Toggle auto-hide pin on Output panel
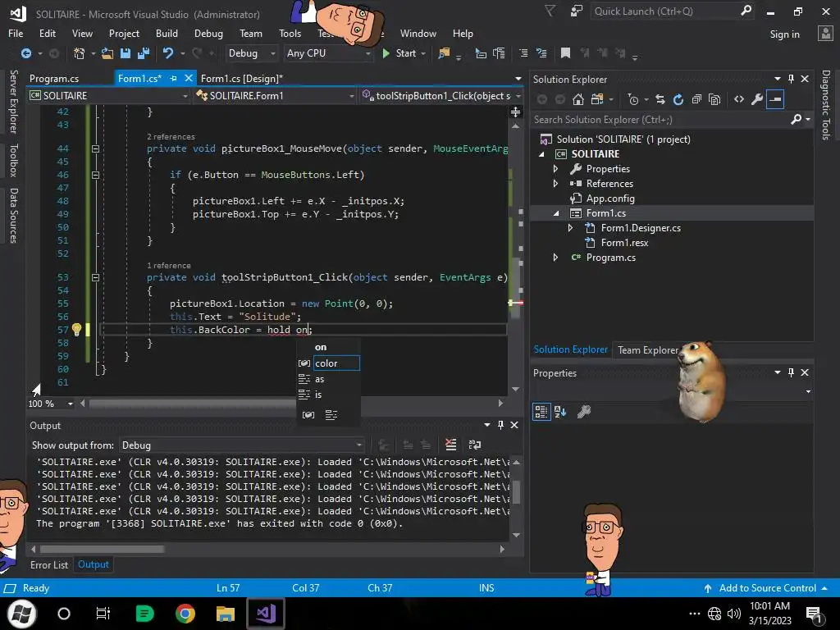The height and width of the screenshot is (630, 840). [x=500, y=425]
